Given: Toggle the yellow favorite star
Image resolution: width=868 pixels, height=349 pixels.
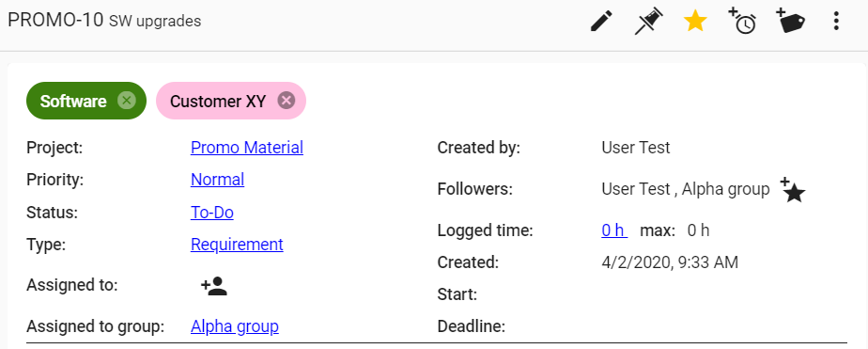Looking at the screenshot, I should 695,22.
